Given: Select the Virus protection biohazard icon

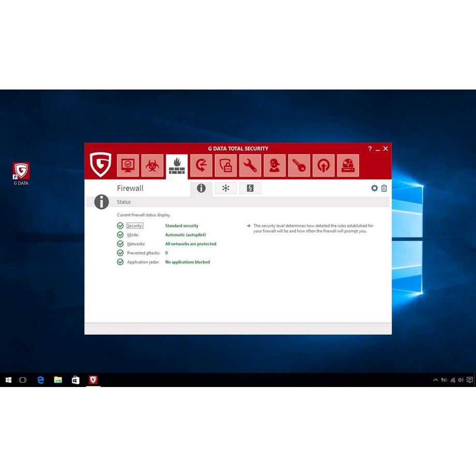Looking at the screenshot, I should coord(152,165).
